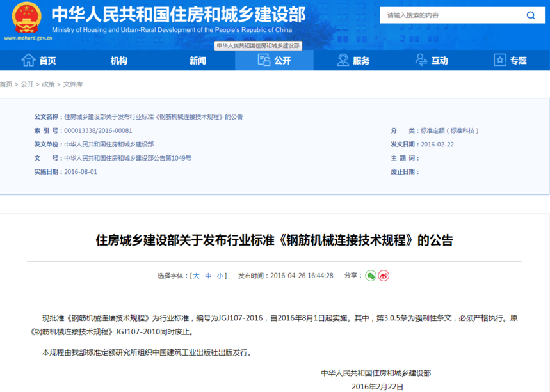This screenshot has width=550, height=392.
Task: Click the house icon beside 首页
Action: [28, 60]
